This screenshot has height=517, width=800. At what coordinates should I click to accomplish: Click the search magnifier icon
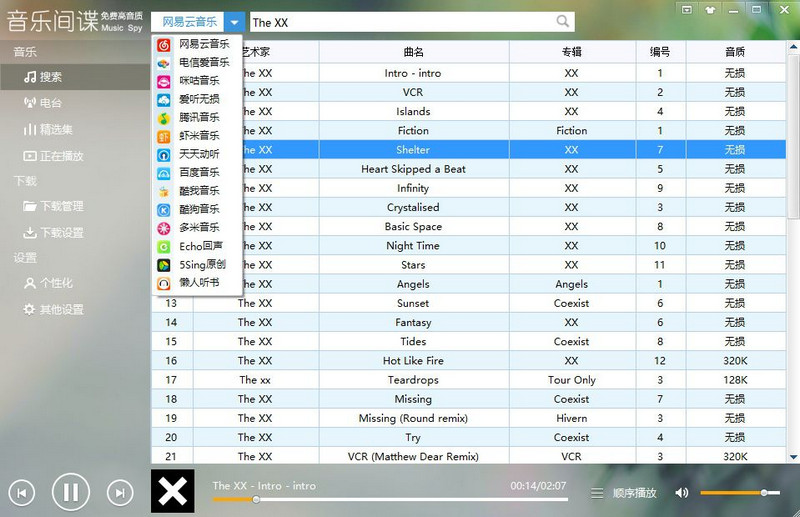click(562, 21)
